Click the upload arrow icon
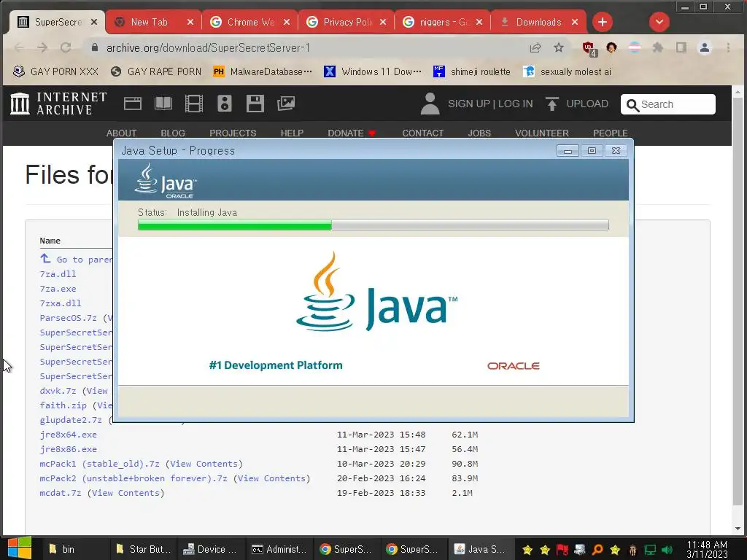Viewport: 747px width, 560px height. click(551, 104)
